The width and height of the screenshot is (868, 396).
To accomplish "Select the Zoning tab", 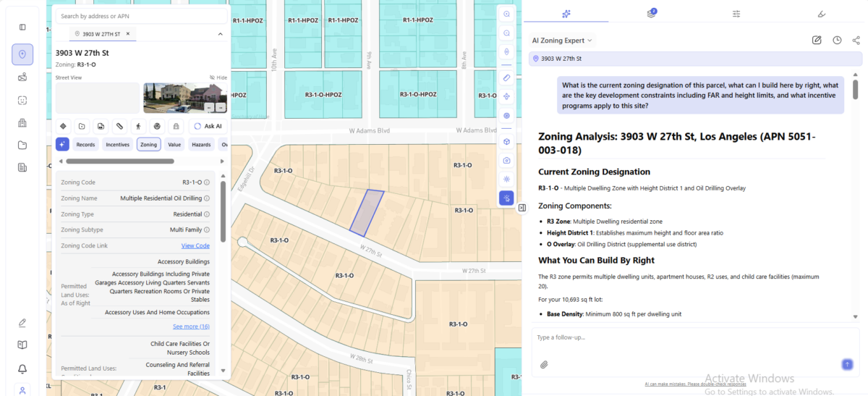I will click(x=148, y=145).
